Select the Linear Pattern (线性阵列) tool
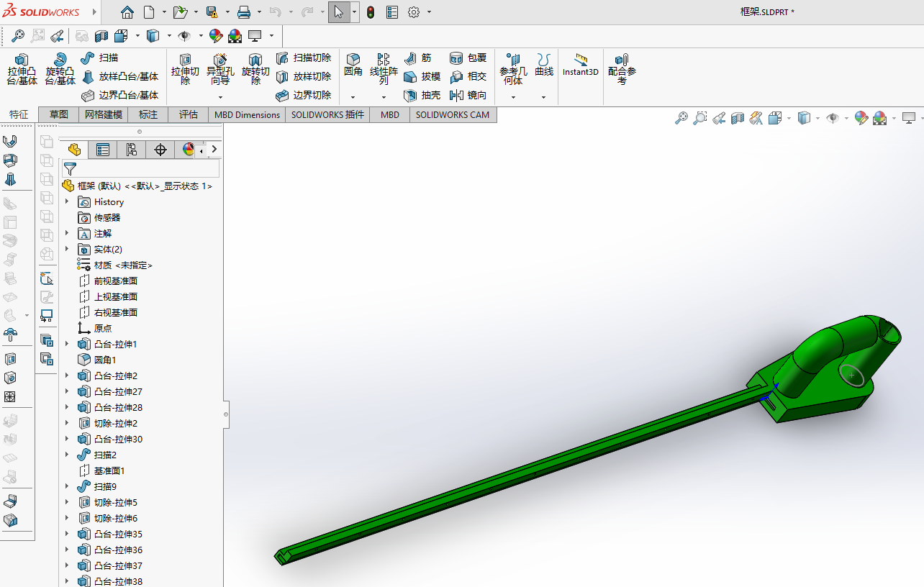Viewport: 924px width, 587px height. coord(384,69)
